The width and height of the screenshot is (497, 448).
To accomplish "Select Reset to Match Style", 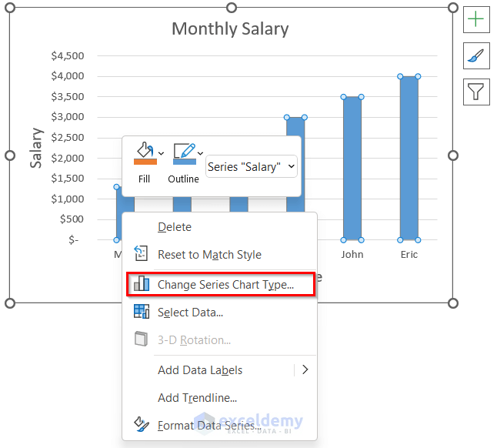I will coord(220,255).
